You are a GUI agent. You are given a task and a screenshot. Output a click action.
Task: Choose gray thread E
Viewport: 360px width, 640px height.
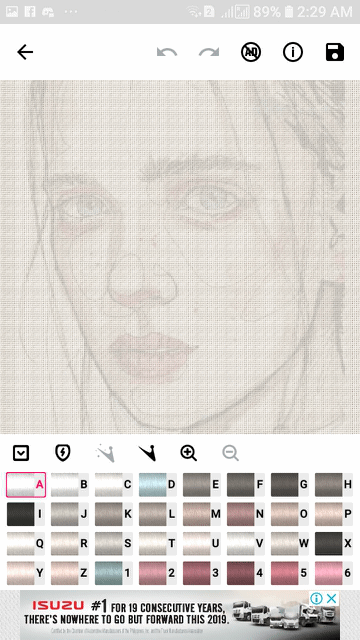tap(202, 484)
